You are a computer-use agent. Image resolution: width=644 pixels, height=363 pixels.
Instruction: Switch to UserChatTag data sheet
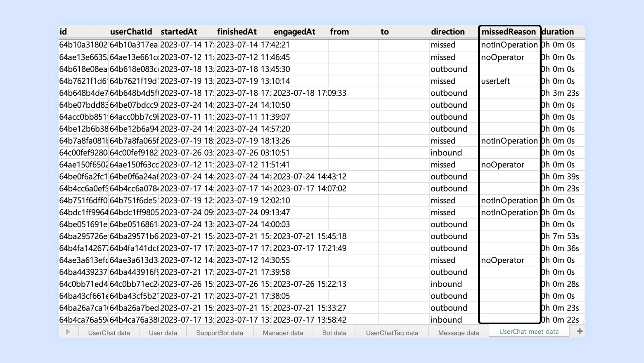click(392, 332)
